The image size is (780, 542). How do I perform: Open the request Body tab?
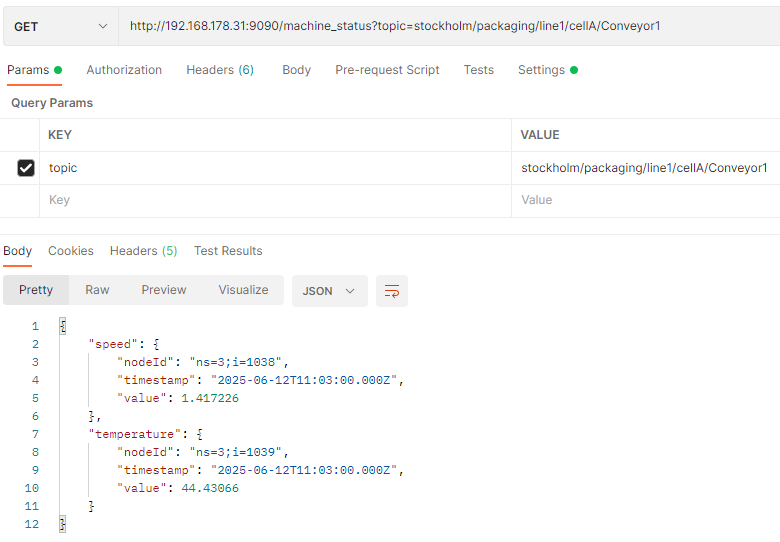(296, 70)
